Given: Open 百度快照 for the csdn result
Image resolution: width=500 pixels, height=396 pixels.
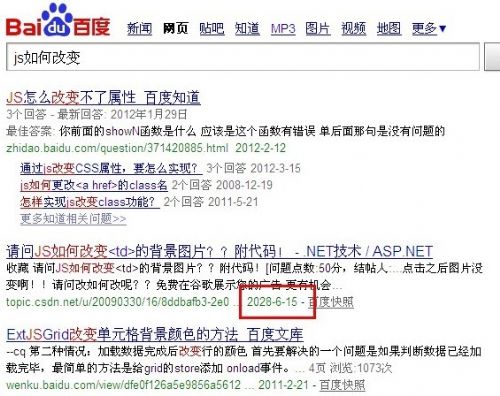Looking at the screenshot, I should coord(331,302).
